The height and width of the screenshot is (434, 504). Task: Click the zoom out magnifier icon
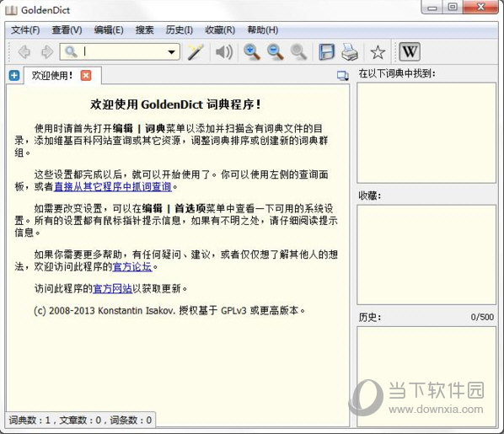[275, 51]
